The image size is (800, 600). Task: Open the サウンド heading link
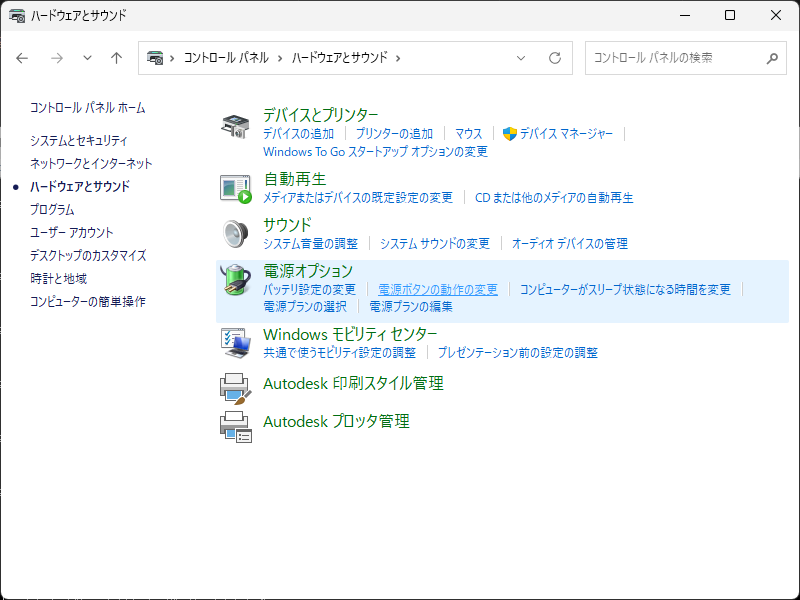[x=287, y=224]
